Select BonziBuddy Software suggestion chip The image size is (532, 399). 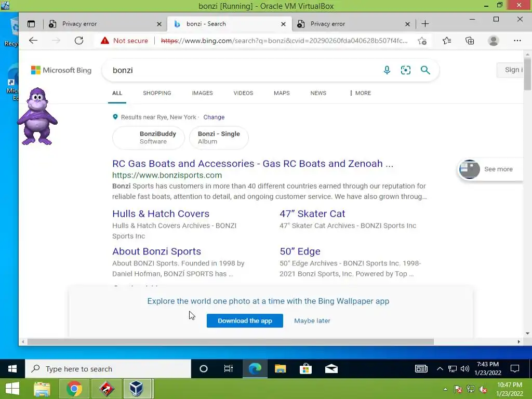149,137
